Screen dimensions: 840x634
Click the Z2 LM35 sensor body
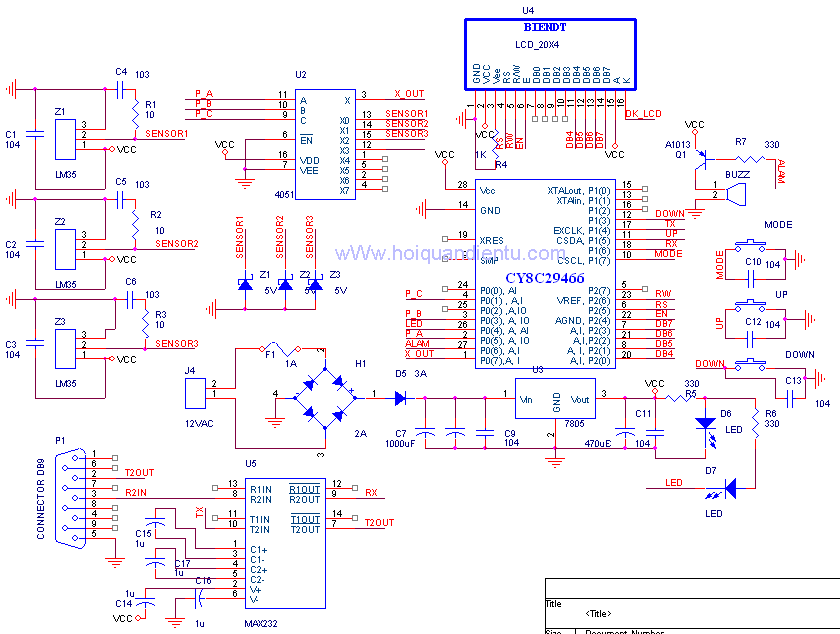pyautogui.click(x=65, y=250)
